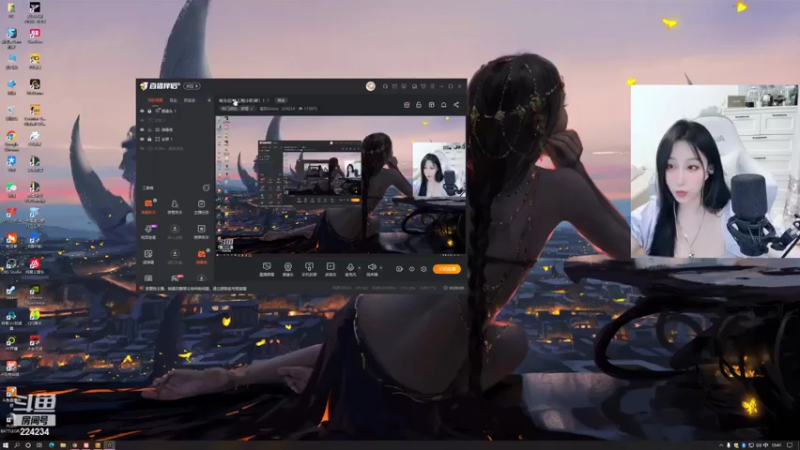Open the orange tool in the toolbox's third row
800x450 pixels.
tap(202, 256)
